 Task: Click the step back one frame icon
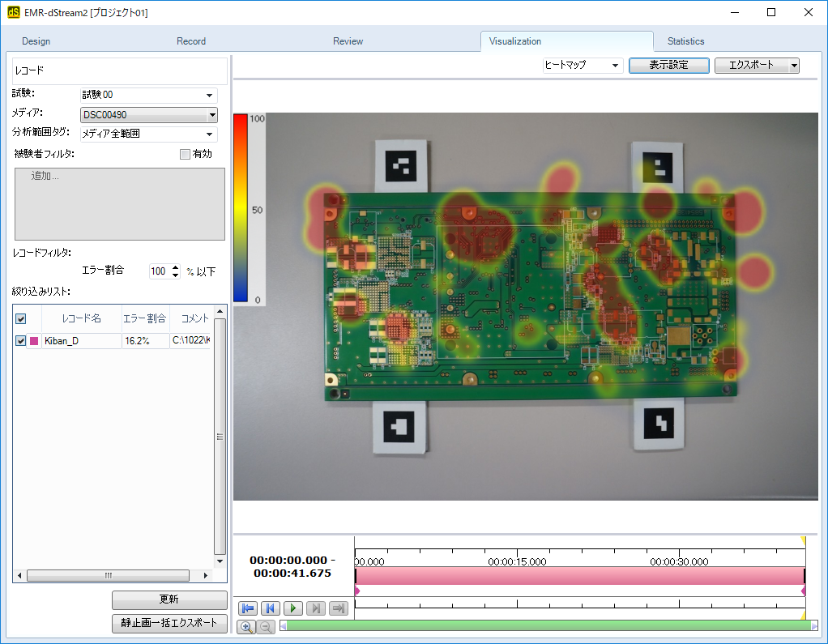(x=271, y=608)
